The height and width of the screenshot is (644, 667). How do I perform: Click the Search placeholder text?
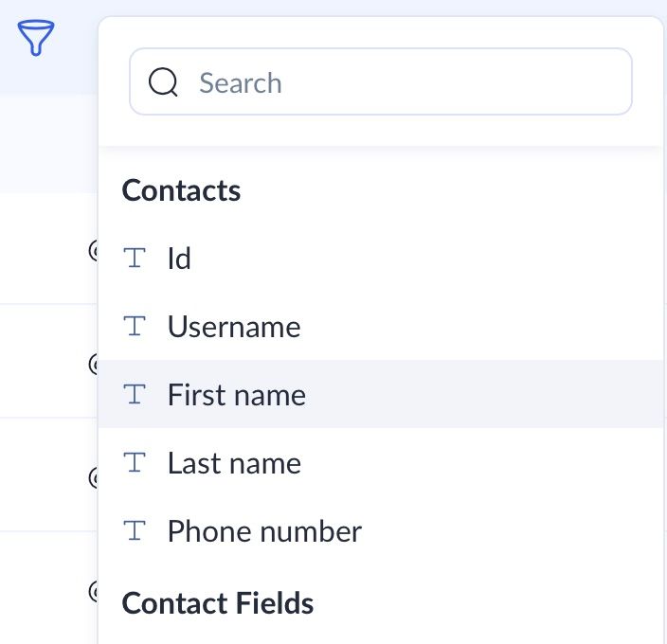coord(240,83)
